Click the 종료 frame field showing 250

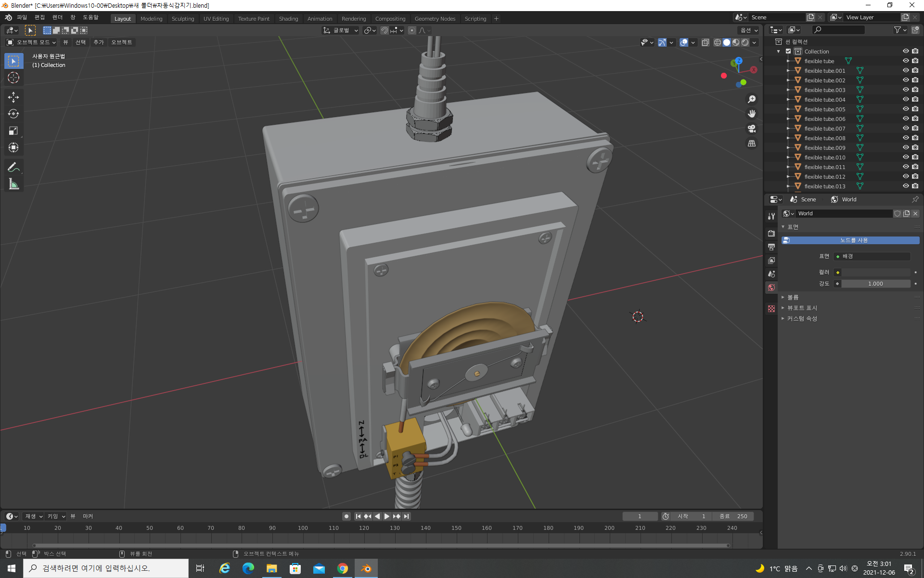734,516
